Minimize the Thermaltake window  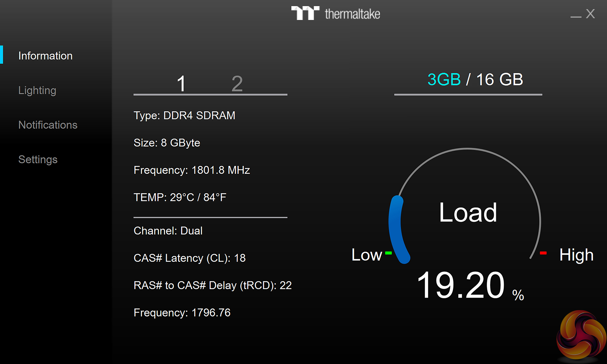click(576, 17)
